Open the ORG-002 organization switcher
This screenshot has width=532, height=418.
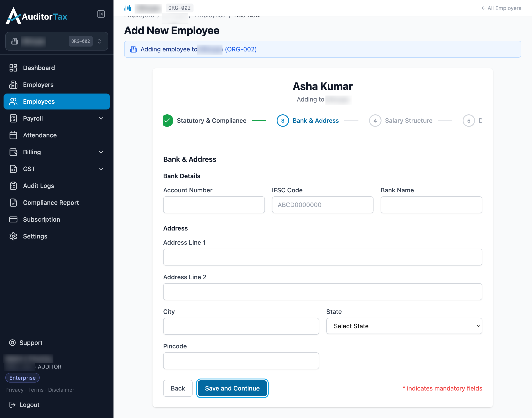(57, 41)
